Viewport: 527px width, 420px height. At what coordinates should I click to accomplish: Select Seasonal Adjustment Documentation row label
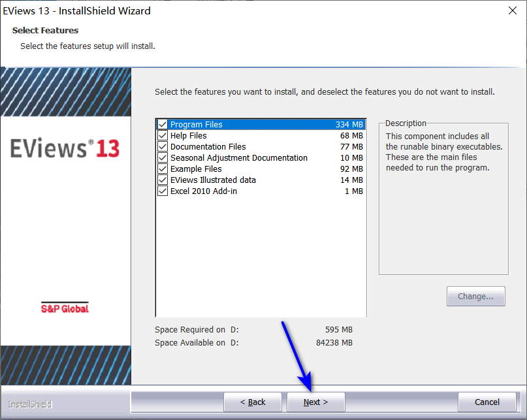tap(238, 157)
